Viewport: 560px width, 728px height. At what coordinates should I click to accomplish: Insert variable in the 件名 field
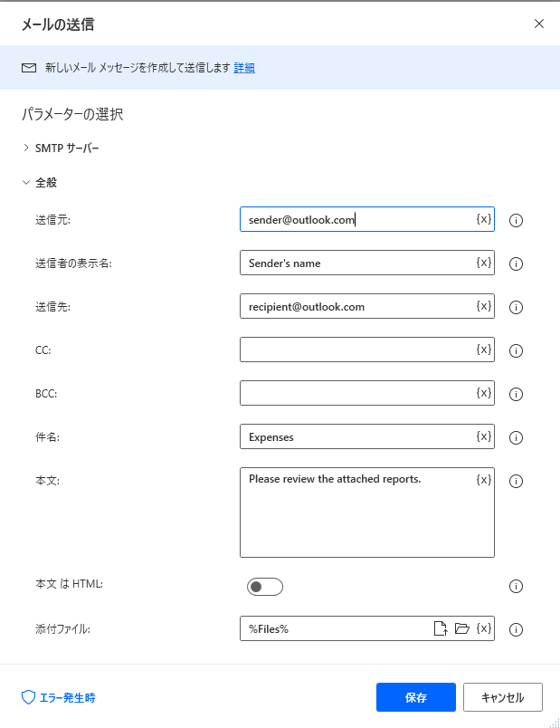483,436
